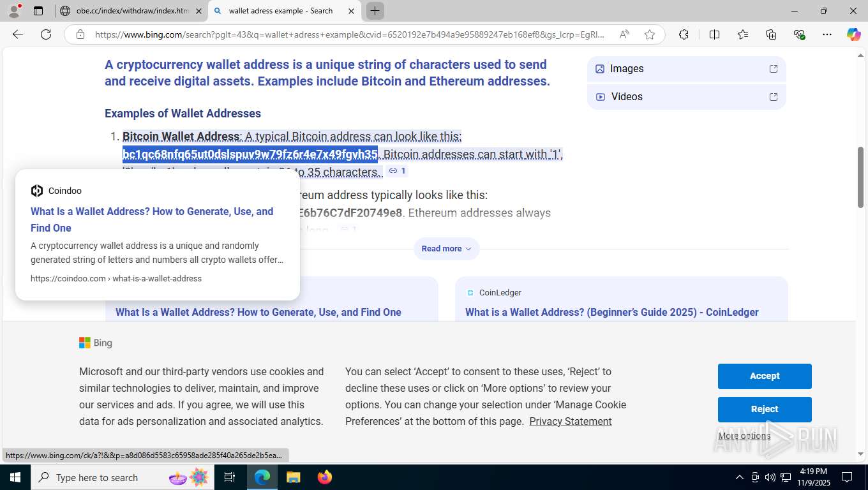Close the obe.cc withdraw tab
The width and height of the screenshot is (868, 490).
(198, 11)
